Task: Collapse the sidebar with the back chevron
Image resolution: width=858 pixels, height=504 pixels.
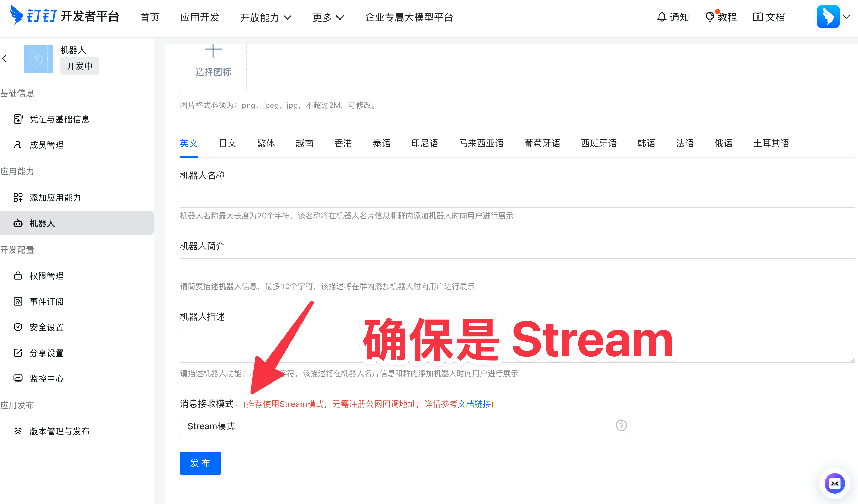Action: [5, 59]
